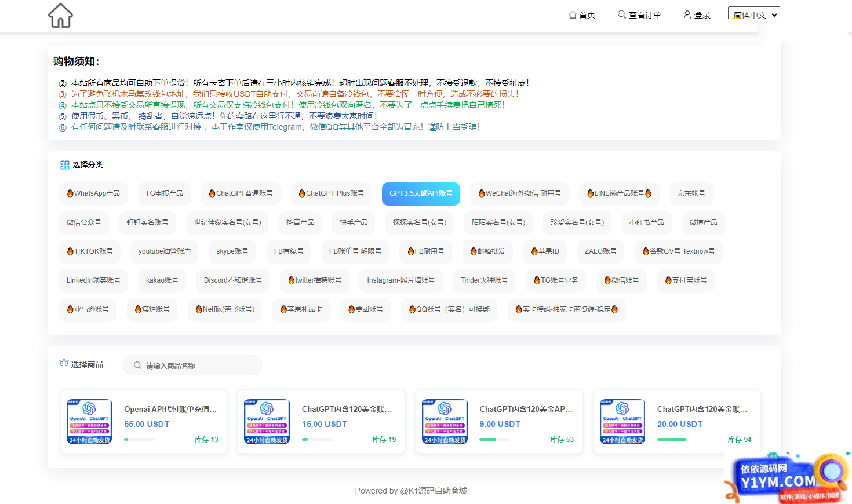852x504 pixels.
Task: Click the house logo icon
Action: 60,16
